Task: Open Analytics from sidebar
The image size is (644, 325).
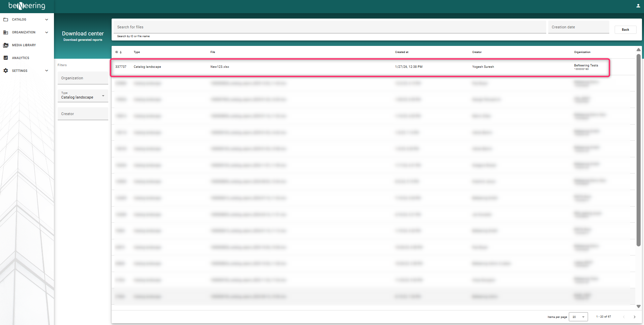Action: pyautogui.click(x=20, y=58)
